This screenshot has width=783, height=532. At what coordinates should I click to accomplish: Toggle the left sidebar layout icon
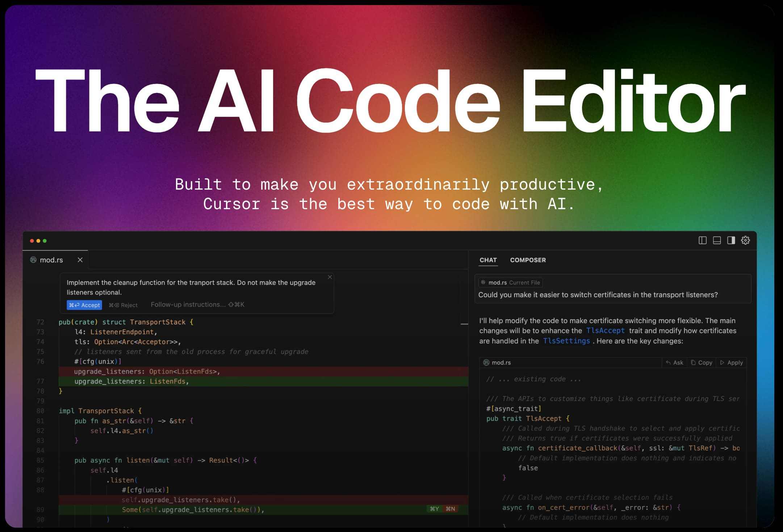point(702,240)
